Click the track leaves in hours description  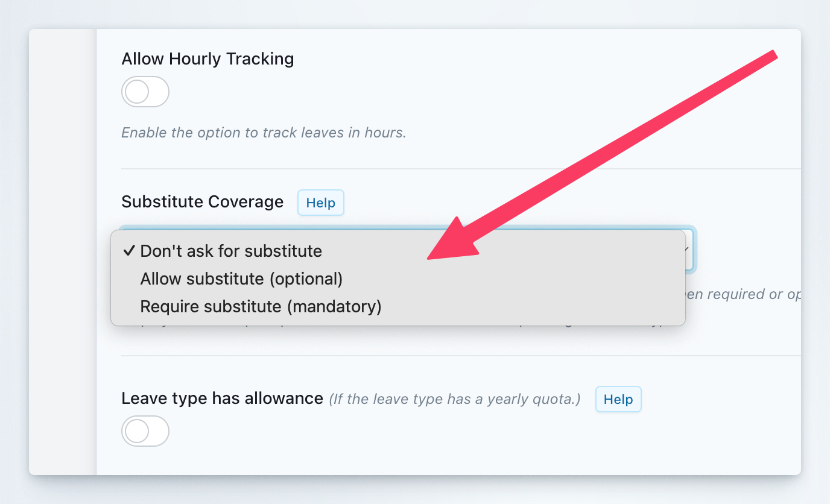point(264,132)
